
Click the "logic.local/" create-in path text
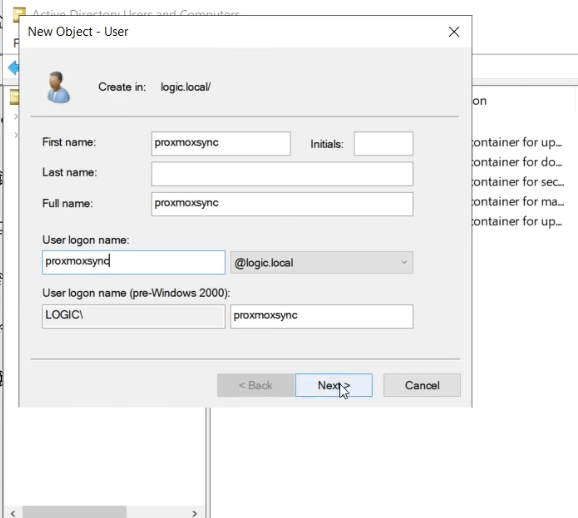click(185, 87)
